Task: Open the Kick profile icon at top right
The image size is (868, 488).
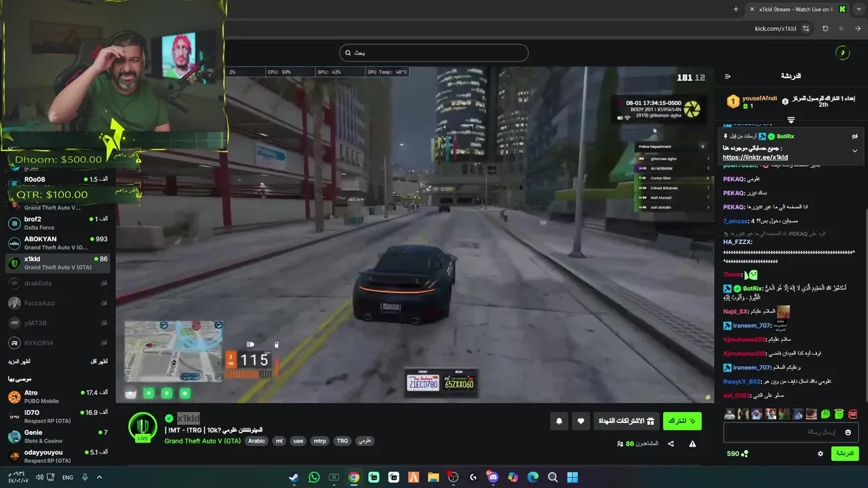Action: pyautogui.click(x=842, y=53)
